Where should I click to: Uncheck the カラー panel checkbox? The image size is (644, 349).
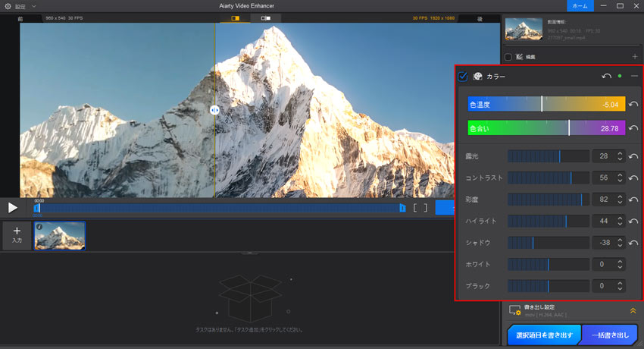pyautogui.click(x=463, y=77)
